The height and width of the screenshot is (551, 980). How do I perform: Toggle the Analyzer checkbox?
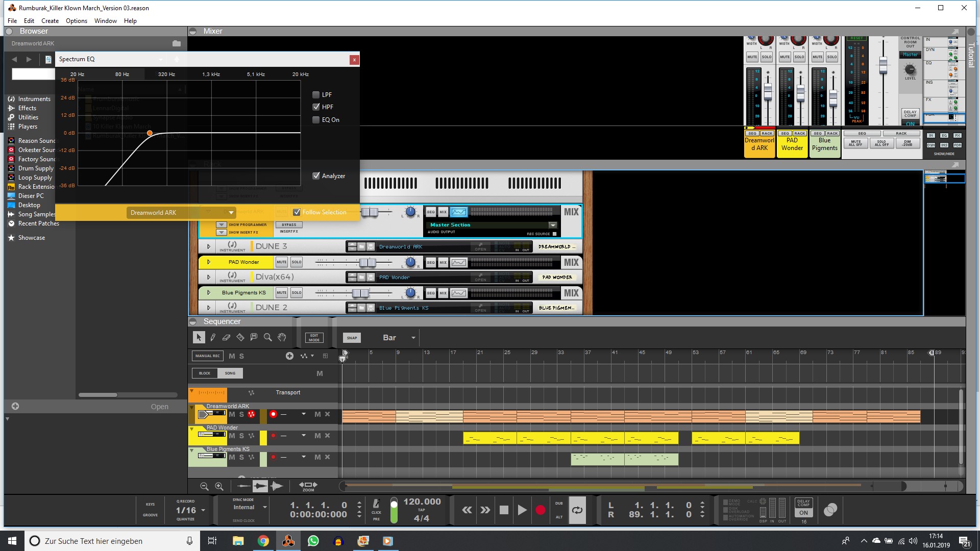tap(316, 176)
